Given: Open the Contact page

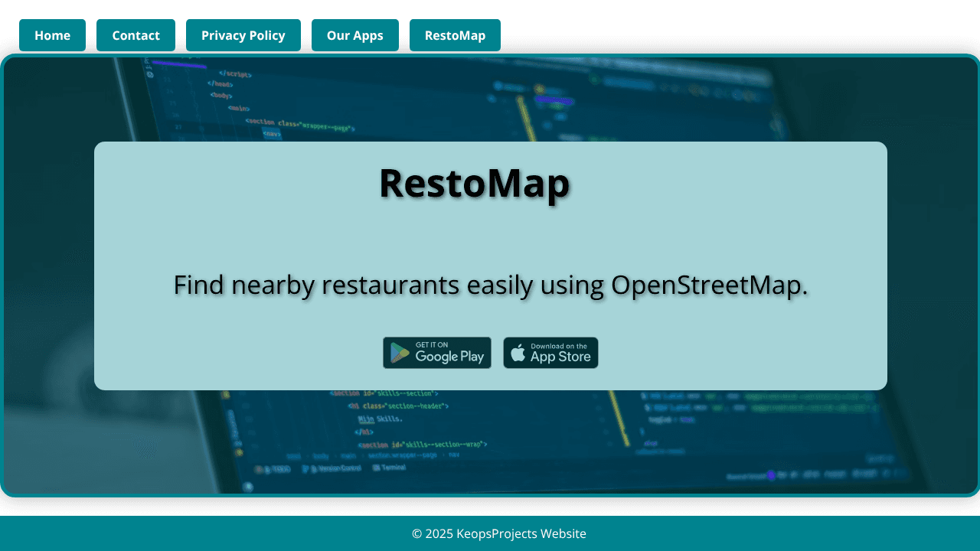Looking at the screenshot, I should click(x=136, y=35).
